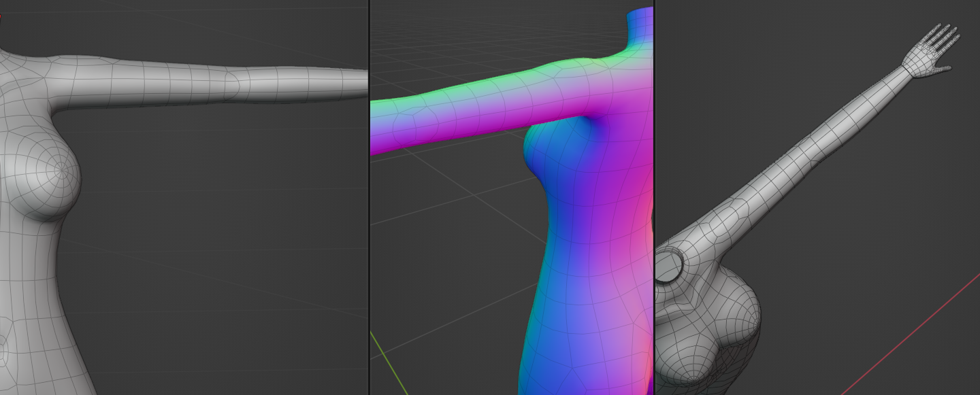This screenshot has height=395, width=980.
Task: Select the wireframe view showing the raised arm and hand
Action: click(x=817, y=197)
